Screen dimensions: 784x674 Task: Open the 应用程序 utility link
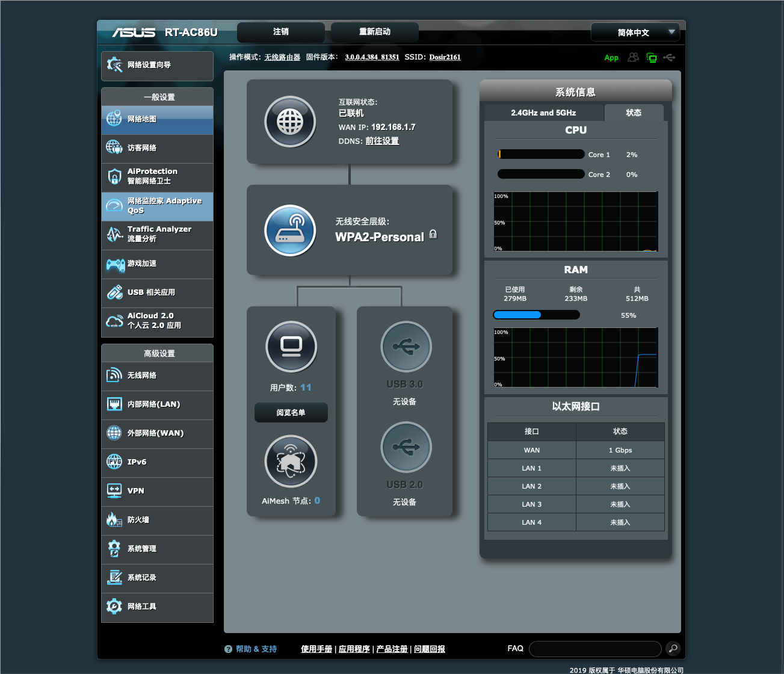point(354,649)
